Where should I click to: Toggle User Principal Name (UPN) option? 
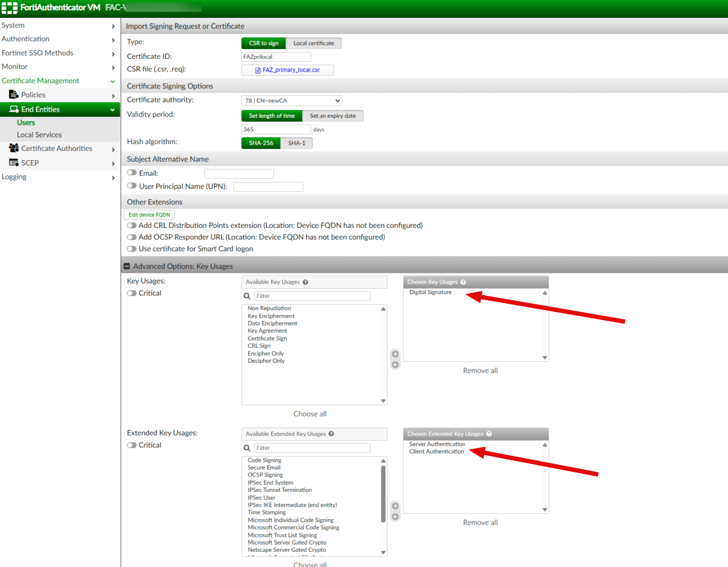click(x=131, y=186)
